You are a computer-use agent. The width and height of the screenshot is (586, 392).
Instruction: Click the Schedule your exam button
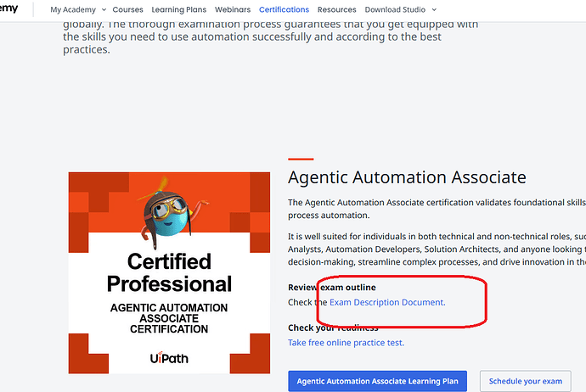click(x=526, y=381)
